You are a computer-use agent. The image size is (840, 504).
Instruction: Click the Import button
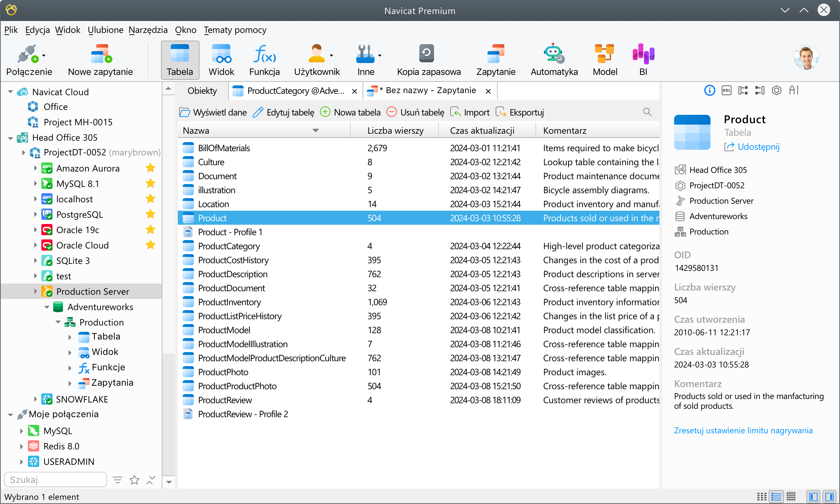coord(470,112)
